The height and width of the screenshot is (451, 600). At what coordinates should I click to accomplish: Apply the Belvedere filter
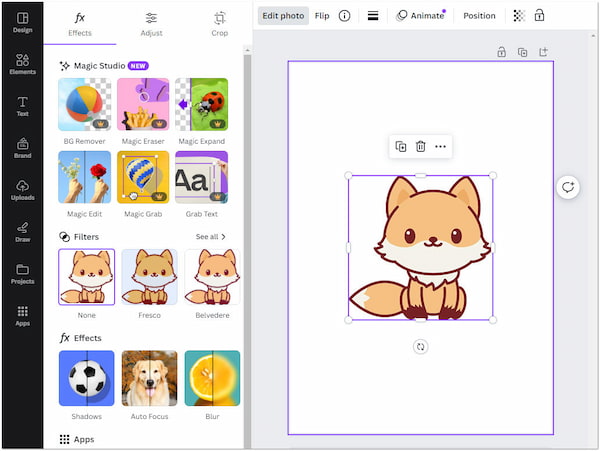point(212,277)
